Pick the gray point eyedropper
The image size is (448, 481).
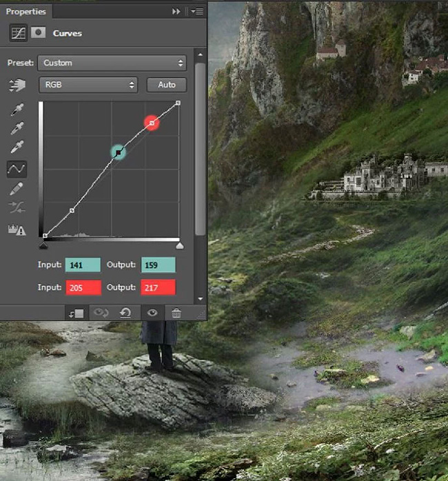pyautogui.click(x=17, y=128)
